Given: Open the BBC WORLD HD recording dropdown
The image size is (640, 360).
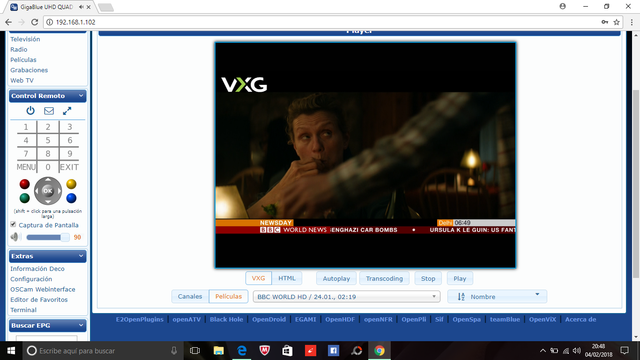Looking at the screenshot, I should pos(347,297).
